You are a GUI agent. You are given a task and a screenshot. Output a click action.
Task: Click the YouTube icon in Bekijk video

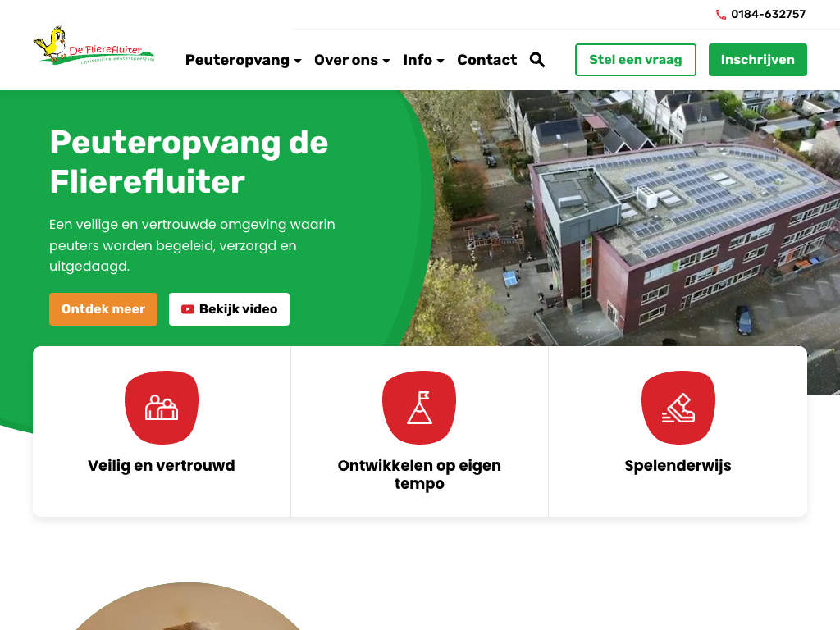click(188, 309)
